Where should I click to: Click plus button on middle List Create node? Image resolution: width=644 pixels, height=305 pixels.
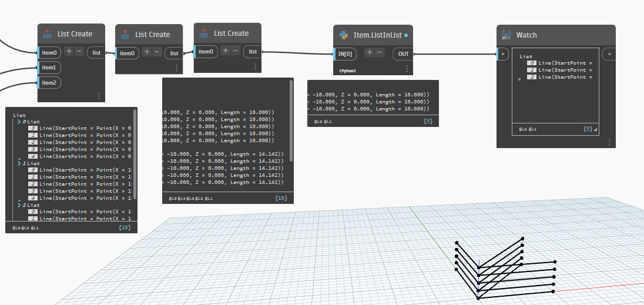[x=147, y=52]
